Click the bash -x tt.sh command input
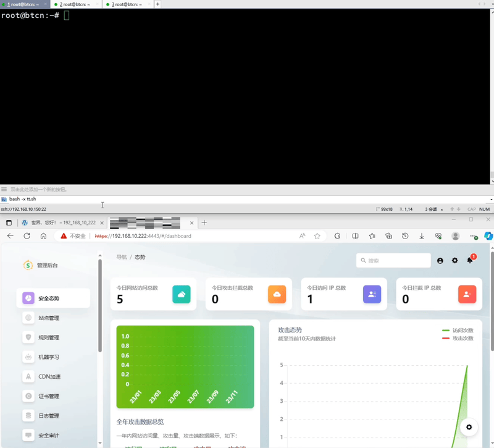494x448 pixels. (x=246, y=199)
